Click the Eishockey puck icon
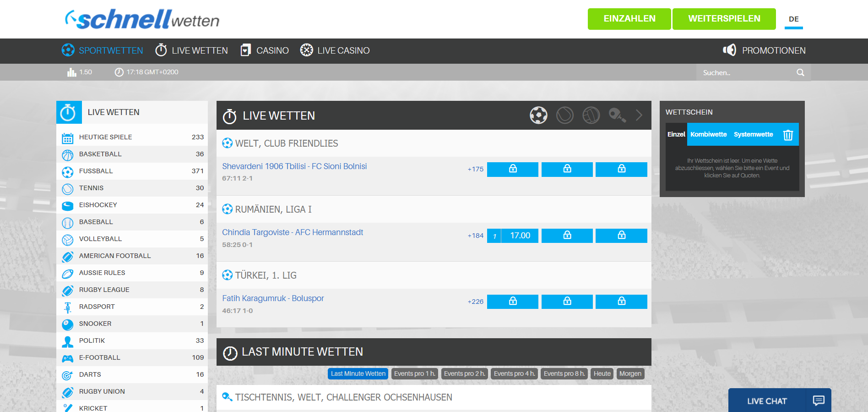 coord(67,206)
